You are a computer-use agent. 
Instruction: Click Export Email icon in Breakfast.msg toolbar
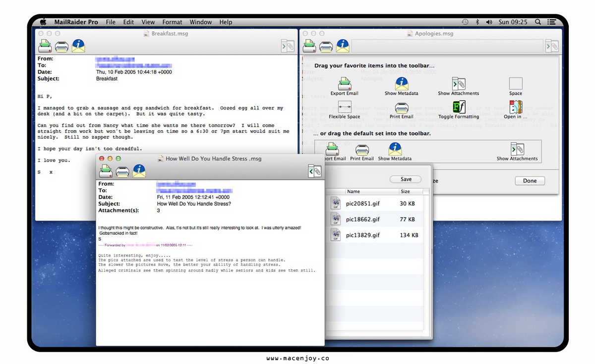45,46
